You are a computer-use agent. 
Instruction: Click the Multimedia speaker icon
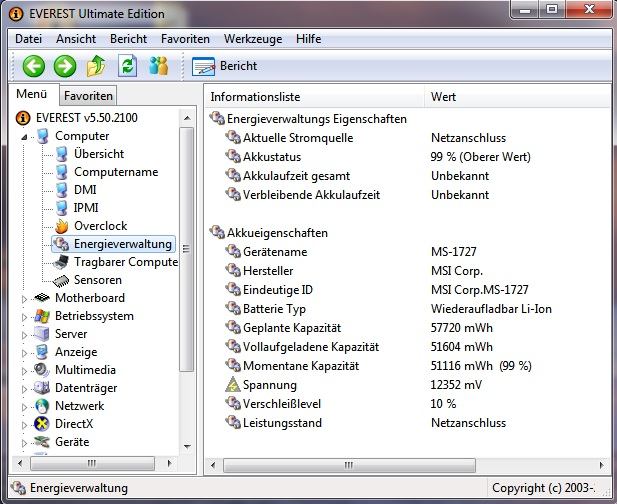(x=42, y=370)
